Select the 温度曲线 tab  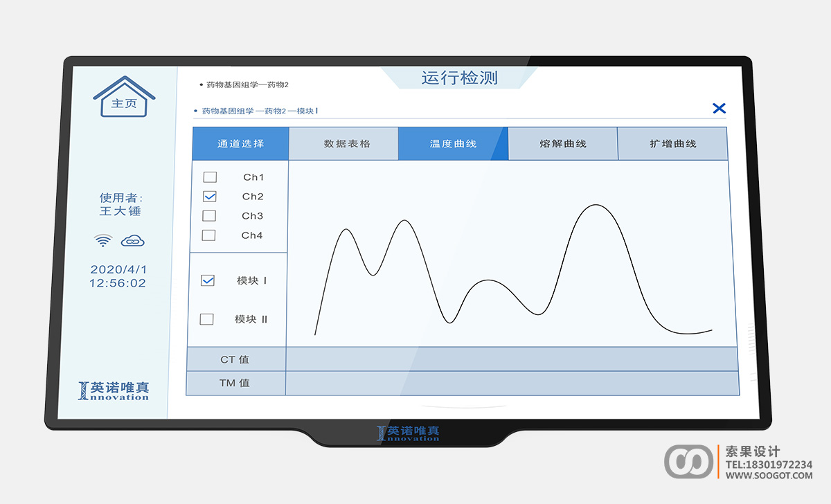click(453, 144)
